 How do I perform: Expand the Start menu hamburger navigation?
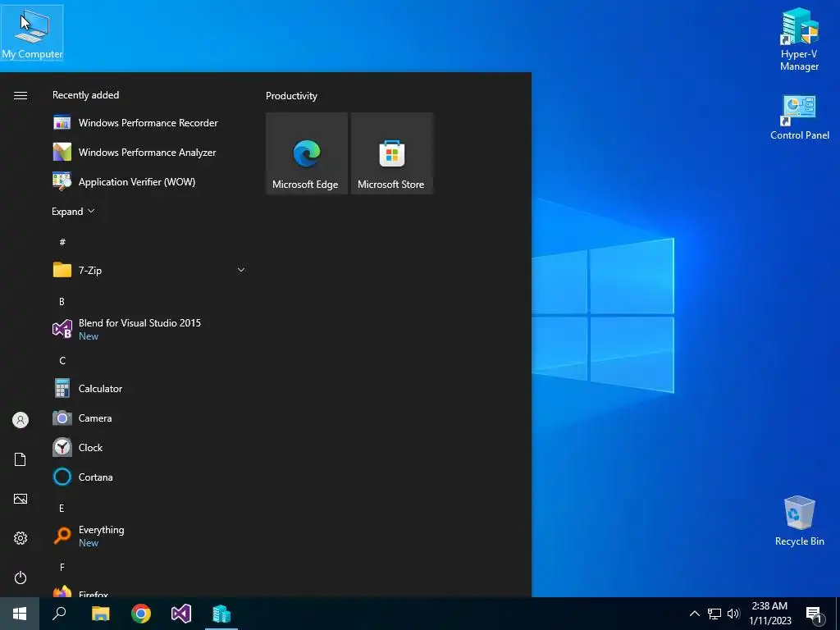[x=21, y=95]
